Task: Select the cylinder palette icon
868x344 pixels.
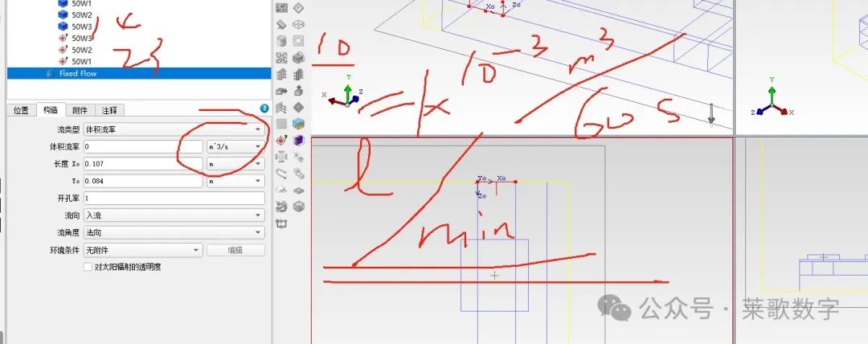Action: pos(281,41)
